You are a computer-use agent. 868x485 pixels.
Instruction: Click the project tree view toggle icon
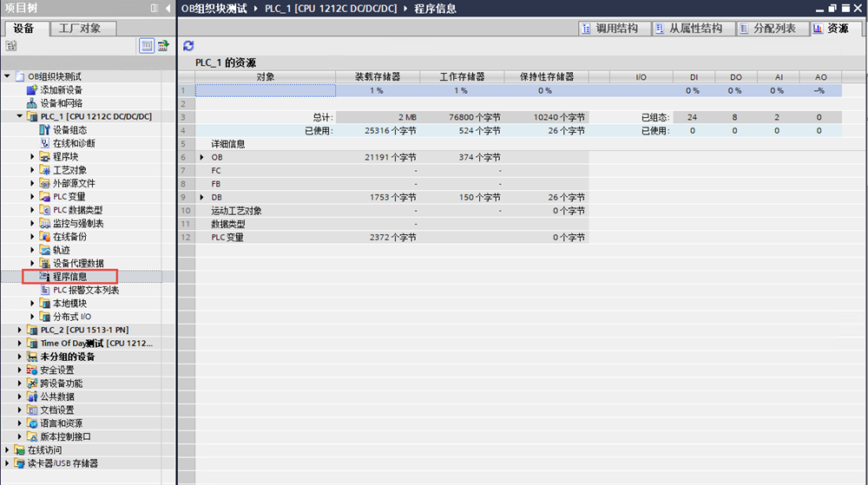(147, 45)
